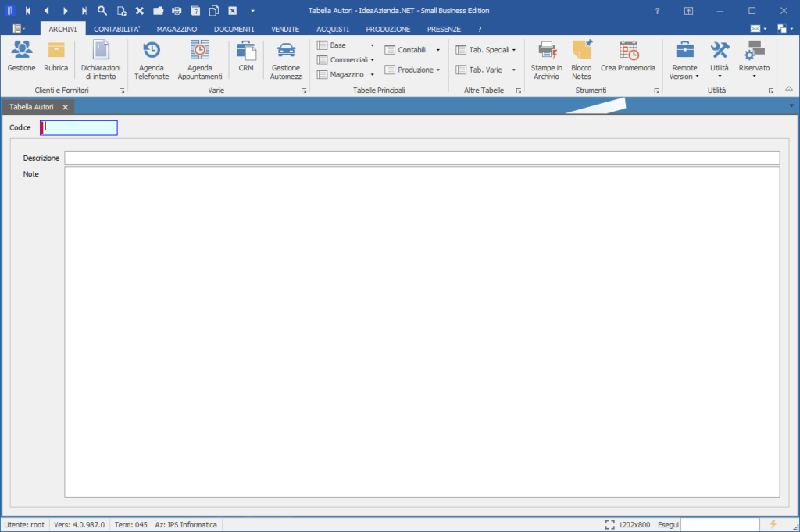Switch to the MAGAZZINO ribbon tab
This screenshot has width=800, height=532.
pos(177,29)
